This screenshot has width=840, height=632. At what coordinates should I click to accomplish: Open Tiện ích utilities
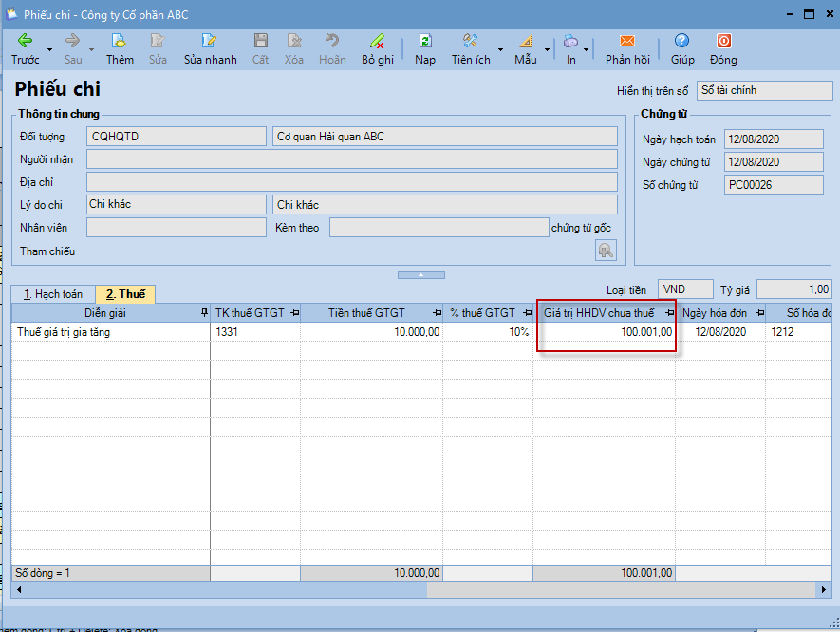(471, 48)
